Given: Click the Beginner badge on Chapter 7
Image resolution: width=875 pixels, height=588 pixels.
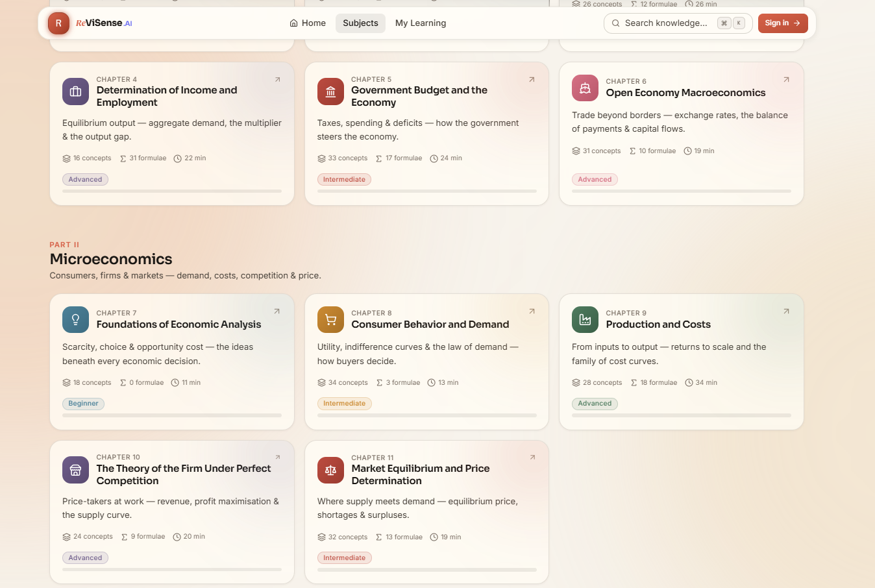Looking at the screenshot, I should [x=83, y=404].
